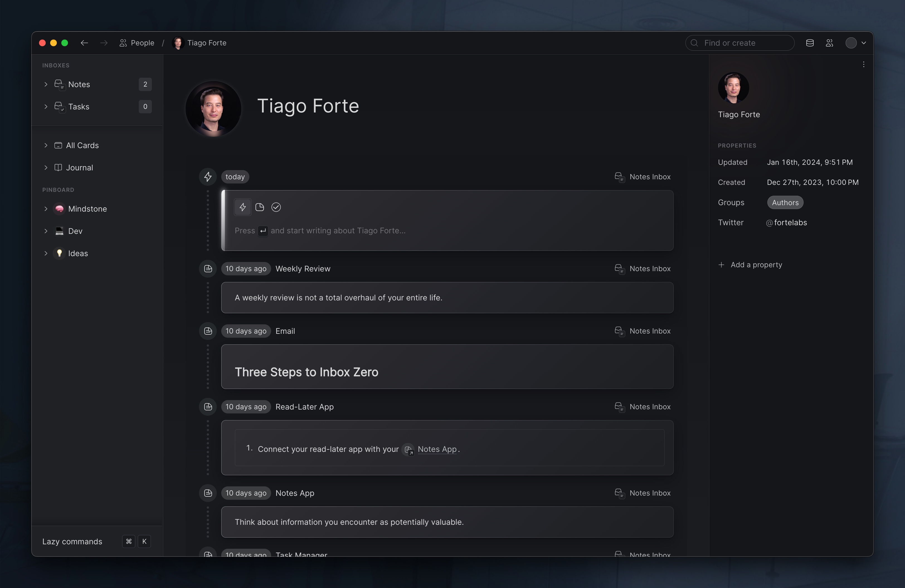Follow the Notes App inline link
This screenshot has height=588, width=905.
[437, 449]
